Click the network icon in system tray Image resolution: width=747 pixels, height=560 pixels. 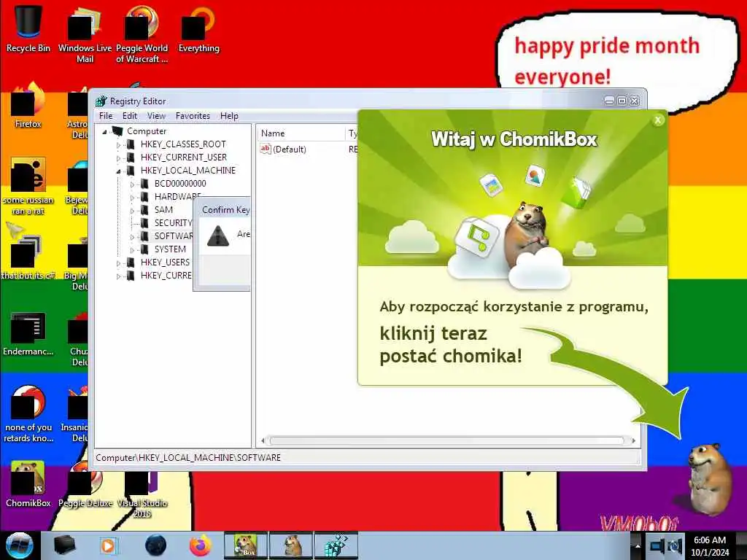click(657, 545)
